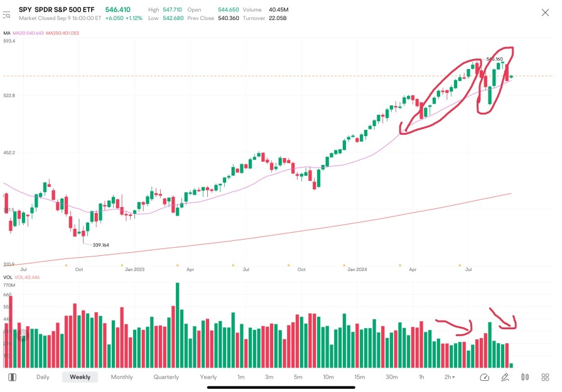Viewport: 562px width, 392px height.
Task: Close the chart with the X icon
Action: (545, 13)
